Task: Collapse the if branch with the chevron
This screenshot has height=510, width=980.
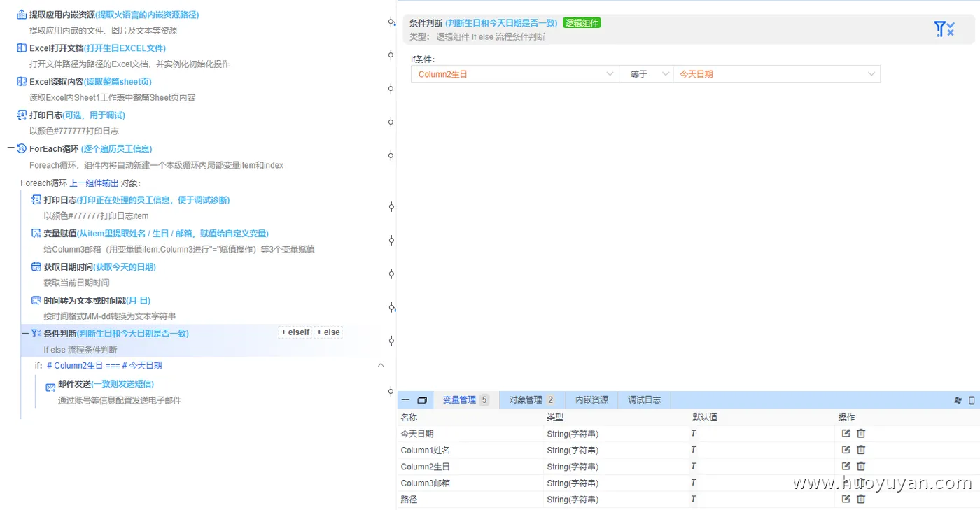Action: point(381,365)
